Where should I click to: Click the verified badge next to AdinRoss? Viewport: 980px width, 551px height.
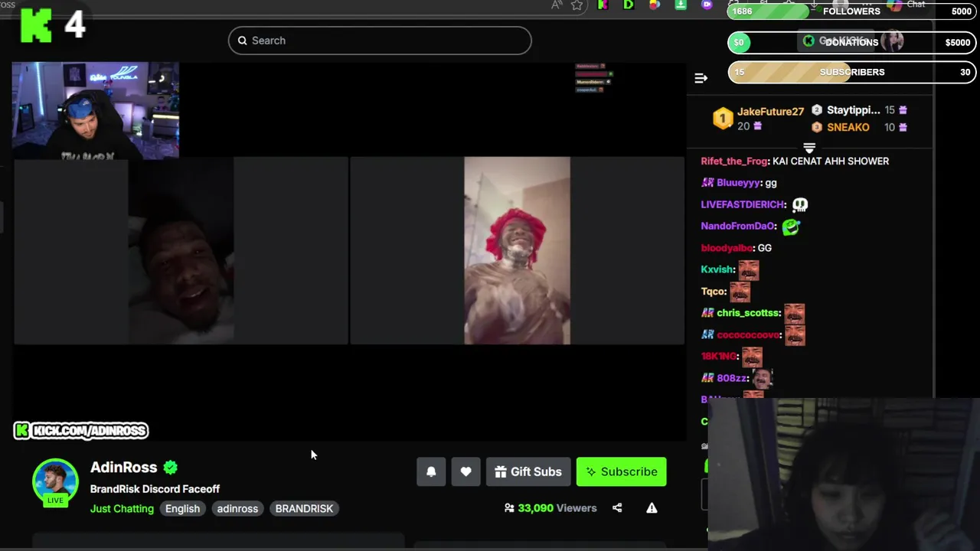click(171, 467)
